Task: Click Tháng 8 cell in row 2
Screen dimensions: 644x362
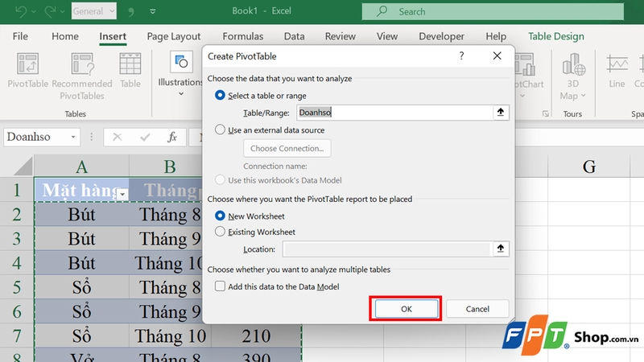Action: pos(166,214)
